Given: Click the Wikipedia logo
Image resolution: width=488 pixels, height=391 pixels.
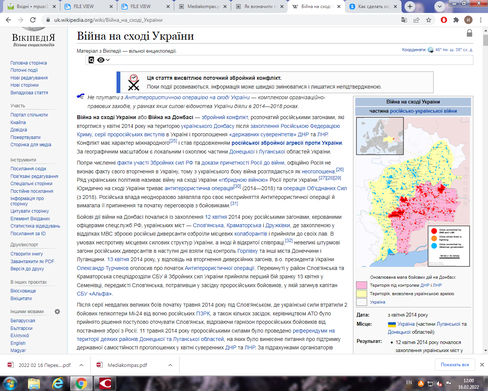Looking at the screenshot, I should (x=33, y=38).
